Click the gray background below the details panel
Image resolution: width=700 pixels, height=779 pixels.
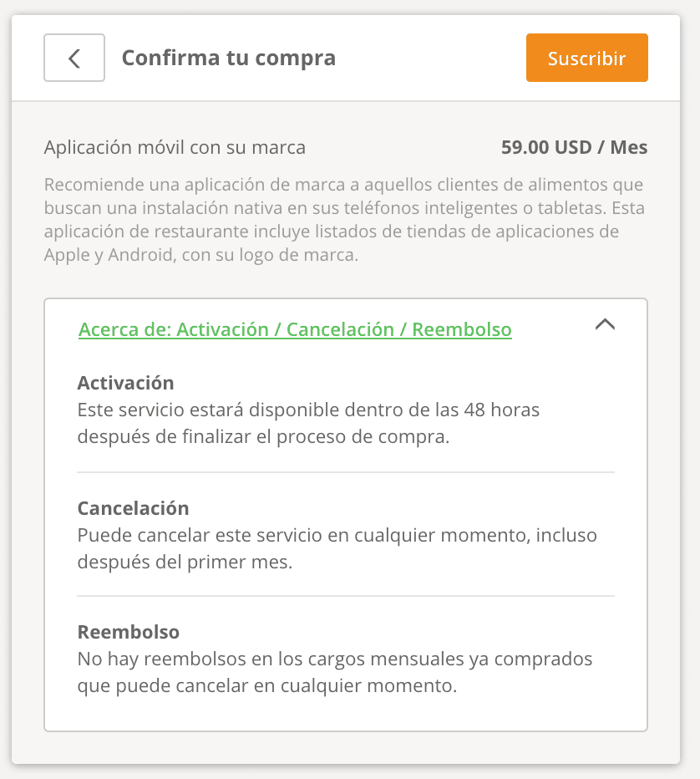pos(346,747)
